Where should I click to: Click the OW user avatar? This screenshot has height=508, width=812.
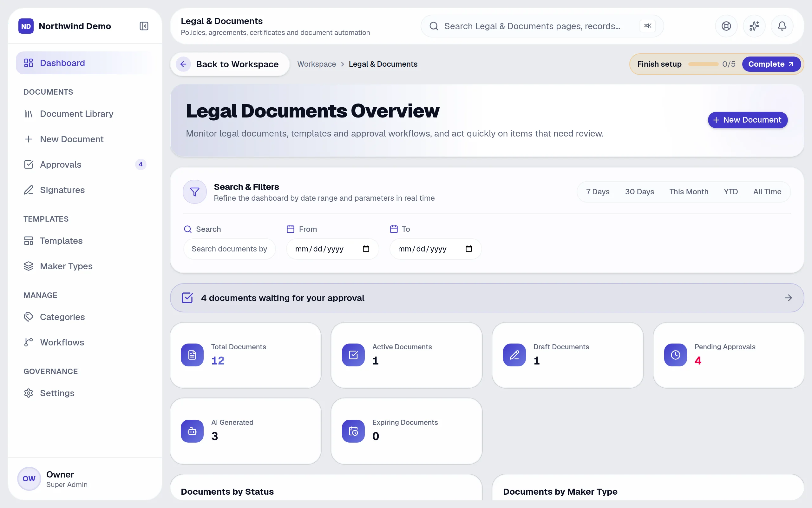coord(29,478)
